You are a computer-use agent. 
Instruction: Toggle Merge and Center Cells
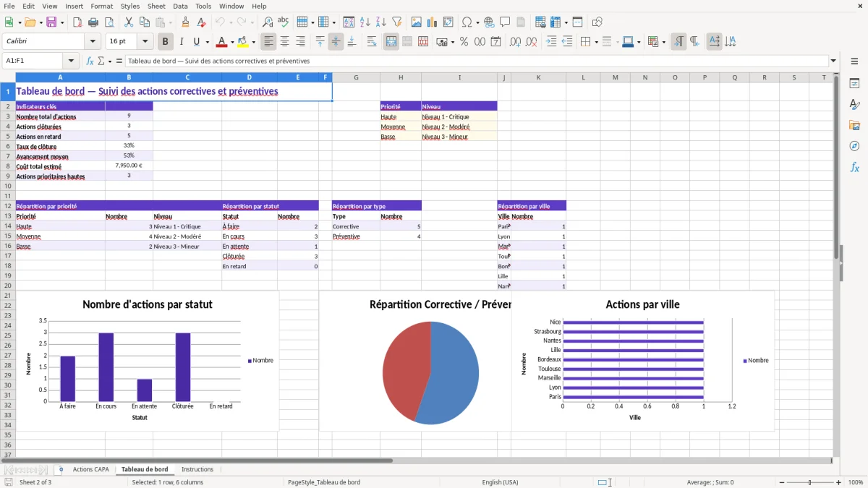(391, 42)
